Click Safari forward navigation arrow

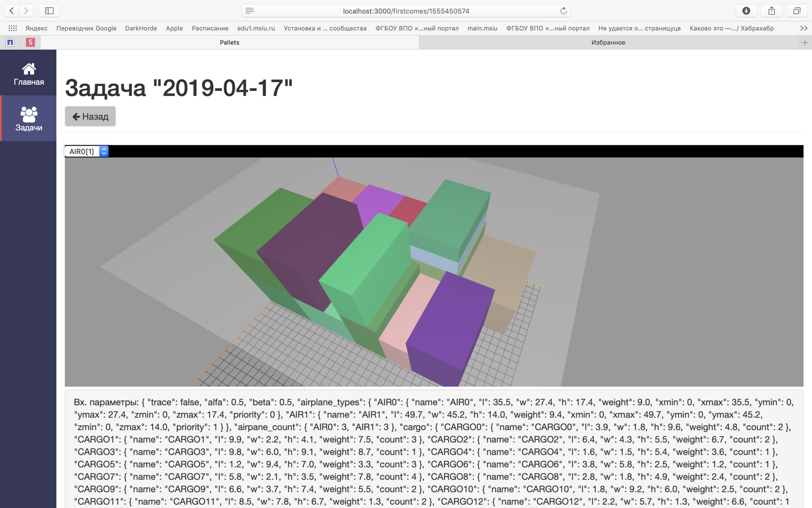pyautogui.click(x=26, y=11)
